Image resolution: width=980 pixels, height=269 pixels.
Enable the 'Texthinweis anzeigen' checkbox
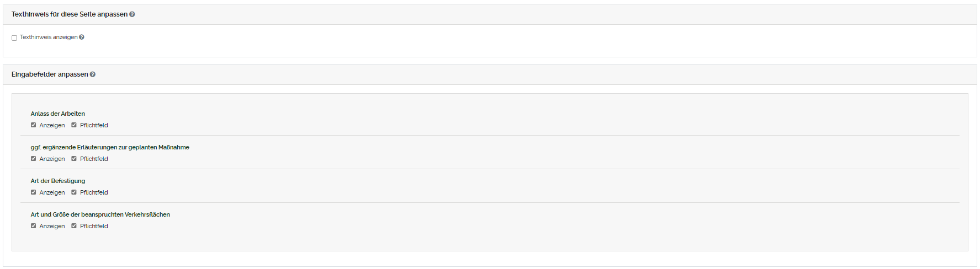click(14, 38)
